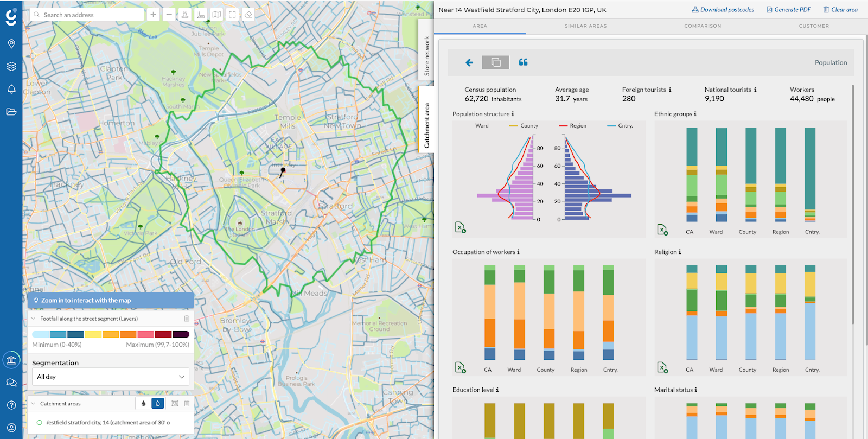This screenshot has width=868, height=439.
Task: Select the filled drop catchment style
Action: (x=143, y=403)
